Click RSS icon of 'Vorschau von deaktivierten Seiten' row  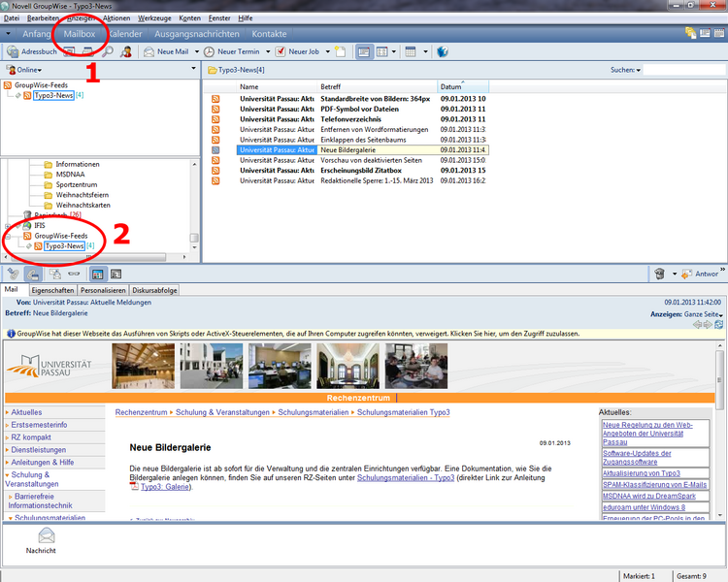tap(215, 160)
